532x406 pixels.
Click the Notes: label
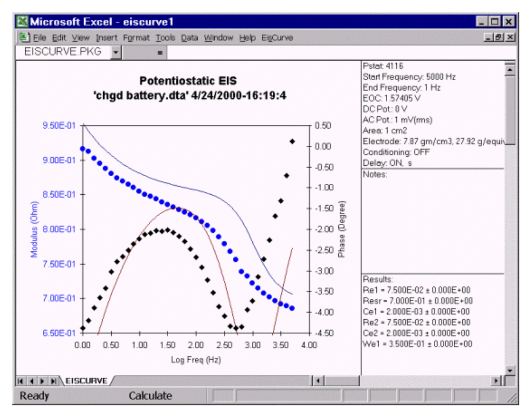point(375,174)
